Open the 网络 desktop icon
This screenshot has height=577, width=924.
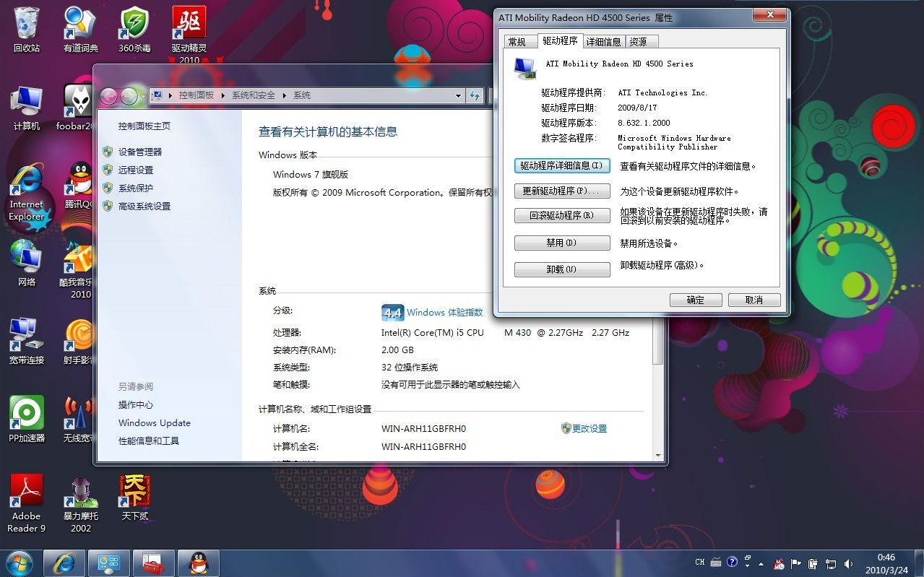tap(27, 263)
